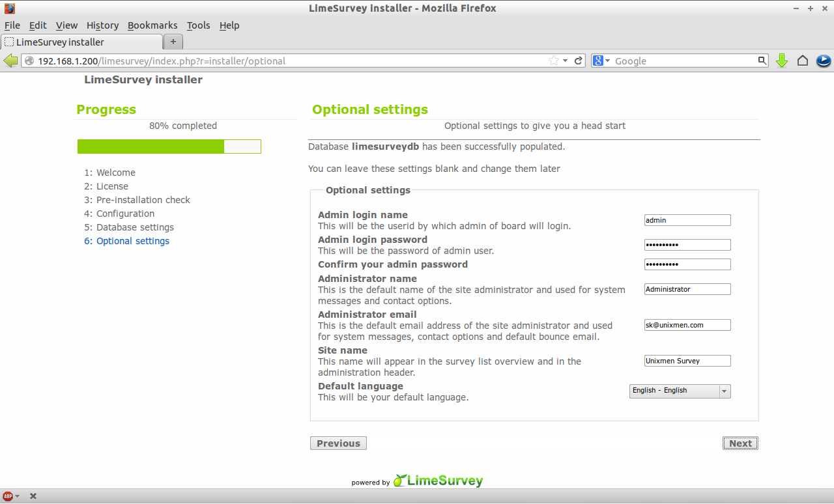Click the site identity globe icon
Screen dimensions: 834x504
point(29,61)
